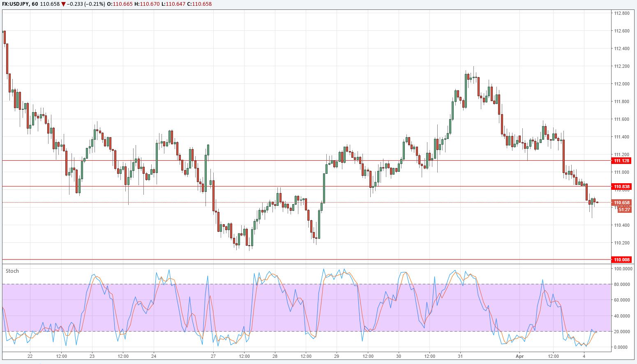Click date 30 on the time axis
Image resolution: width=637 pixels, height=364 pixels.
[399, 356]
